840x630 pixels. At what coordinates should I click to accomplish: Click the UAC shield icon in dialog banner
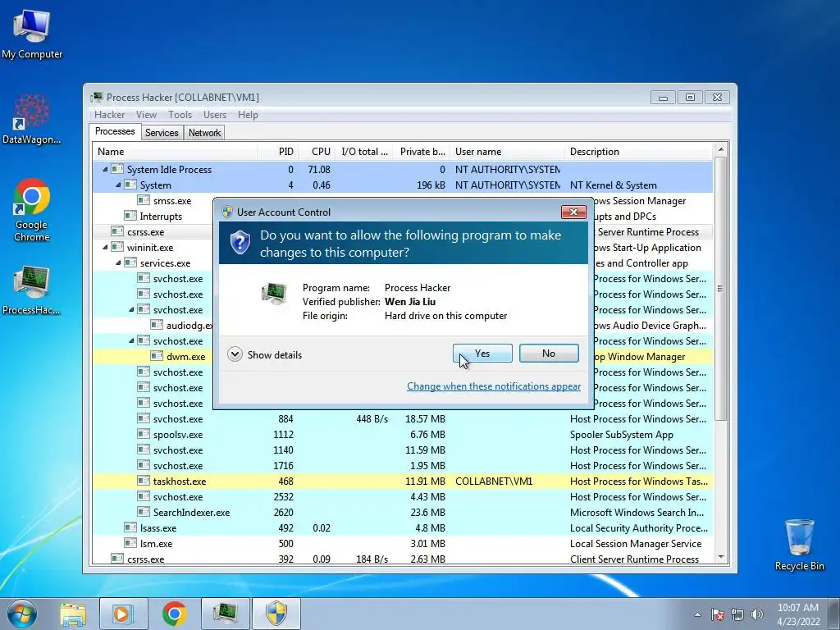240,243
